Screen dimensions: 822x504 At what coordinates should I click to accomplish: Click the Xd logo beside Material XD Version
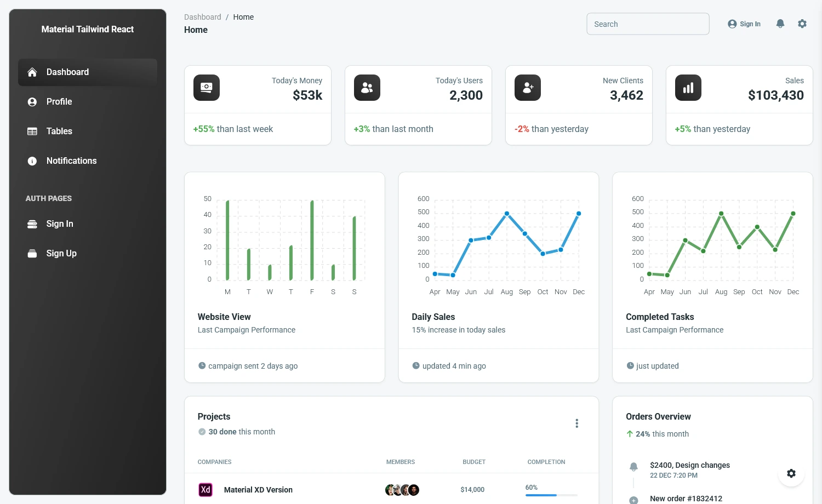pos(206,489)
